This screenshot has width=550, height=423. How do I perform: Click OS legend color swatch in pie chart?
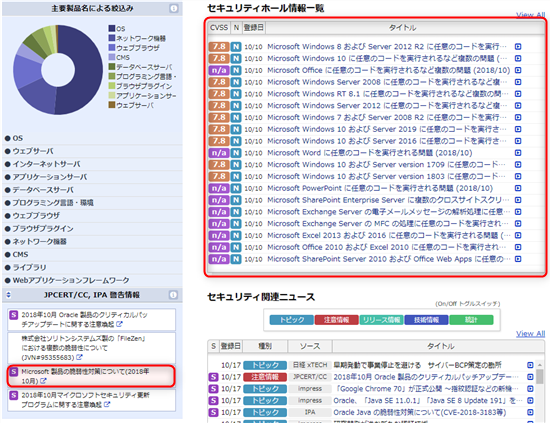112,28
